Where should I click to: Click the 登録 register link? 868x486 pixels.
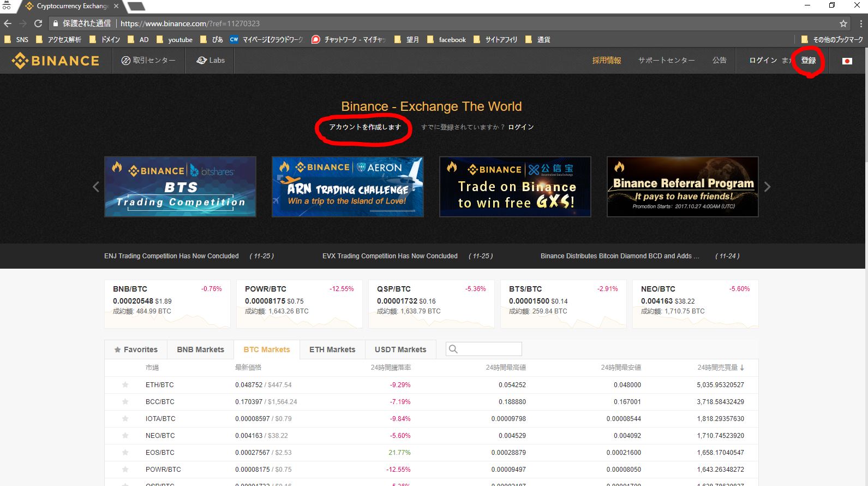coord(809,61)
